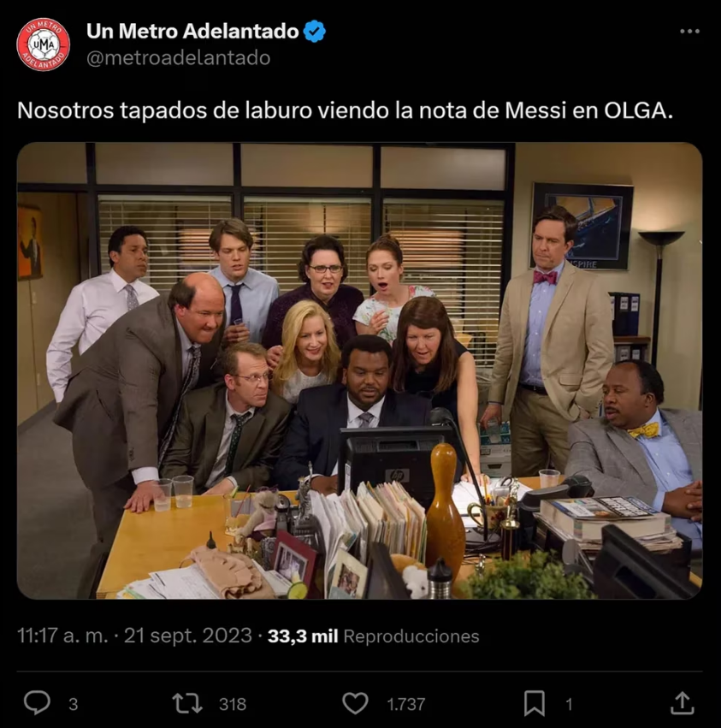Open the share upload arrow icon
The width and height of the screenshot is (721, 728).
click(682, 703)
